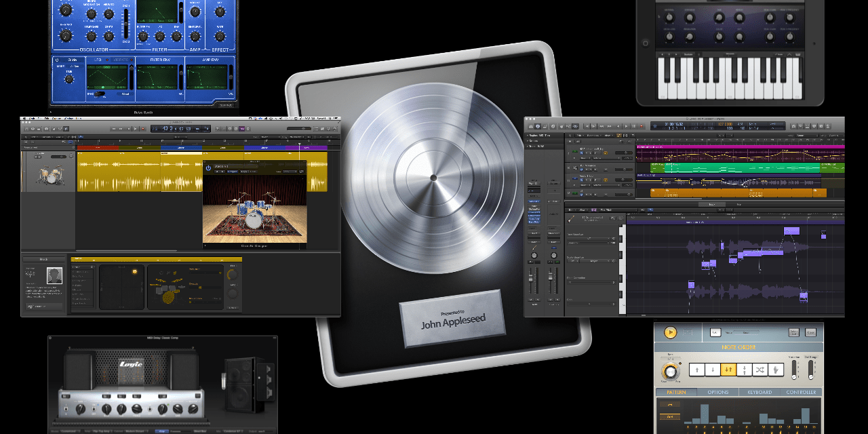Select the Down note order arrow

pos(713,370)
